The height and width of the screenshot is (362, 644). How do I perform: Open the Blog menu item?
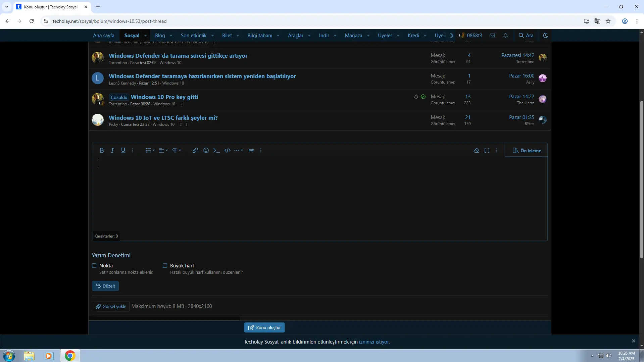pyautogui.click(x=160, y=35)
